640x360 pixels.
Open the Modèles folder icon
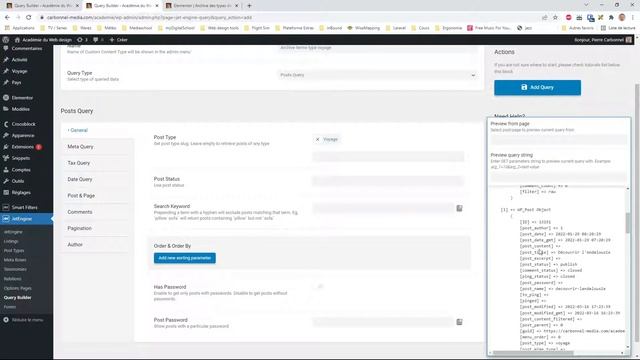[6, 109]
